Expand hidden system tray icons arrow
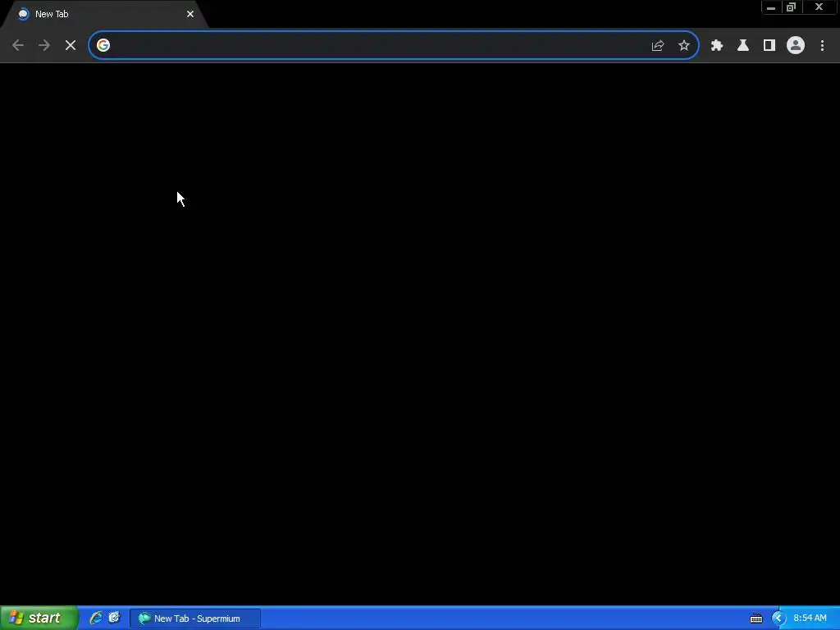The width and height of the screenshot is (840, 630). pos(778,619)
